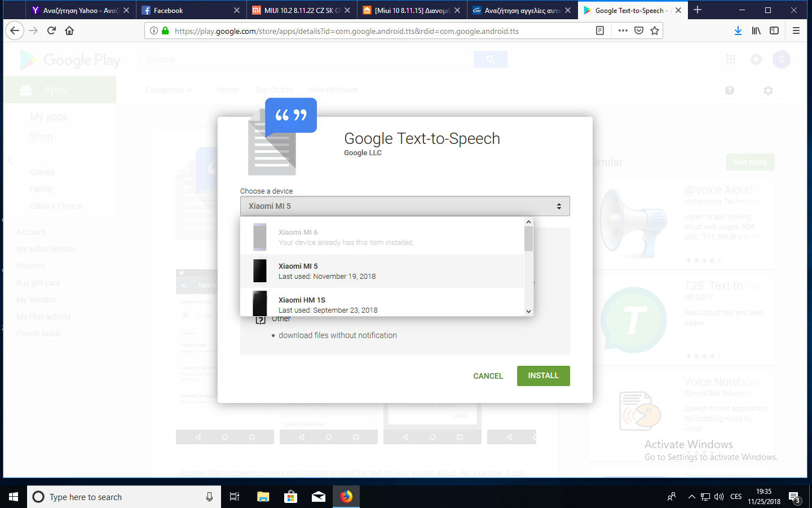Show site information for the page
This screenshot has height=508, width=812.
154,30
